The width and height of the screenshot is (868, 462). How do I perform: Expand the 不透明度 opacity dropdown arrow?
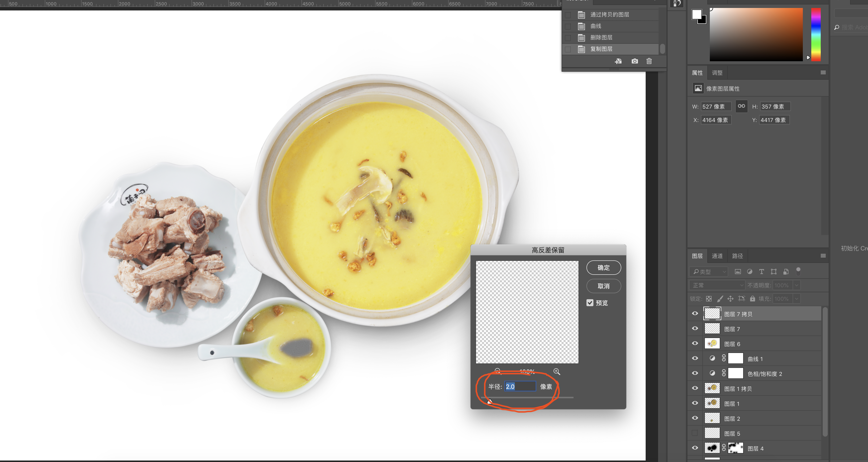(x=797, y=285)
